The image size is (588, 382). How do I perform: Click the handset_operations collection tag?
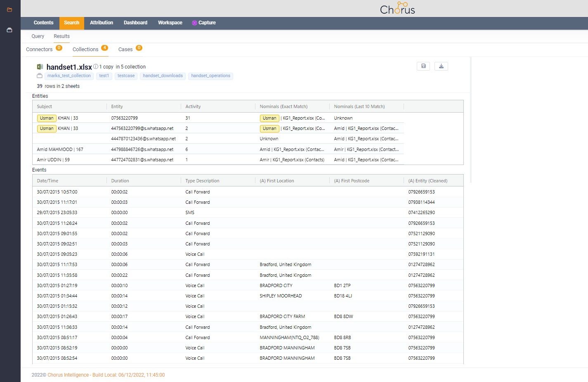point(210,76)
